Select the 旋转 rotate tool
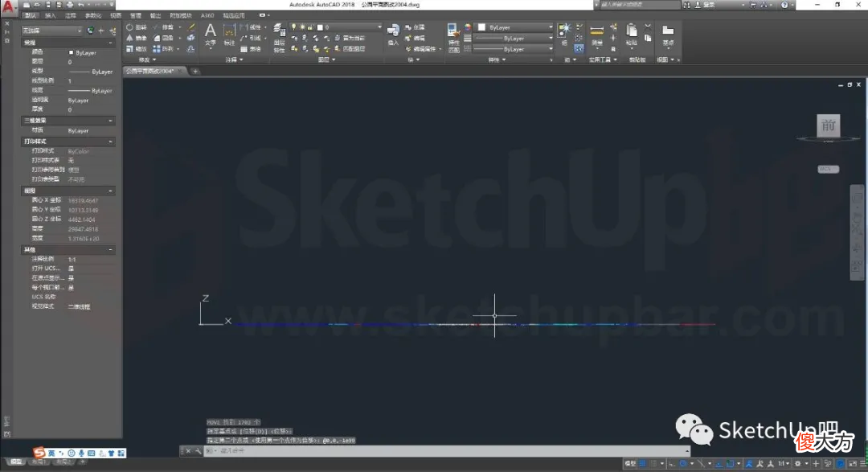This screenshot has width=868, height=472. [136, 27]
